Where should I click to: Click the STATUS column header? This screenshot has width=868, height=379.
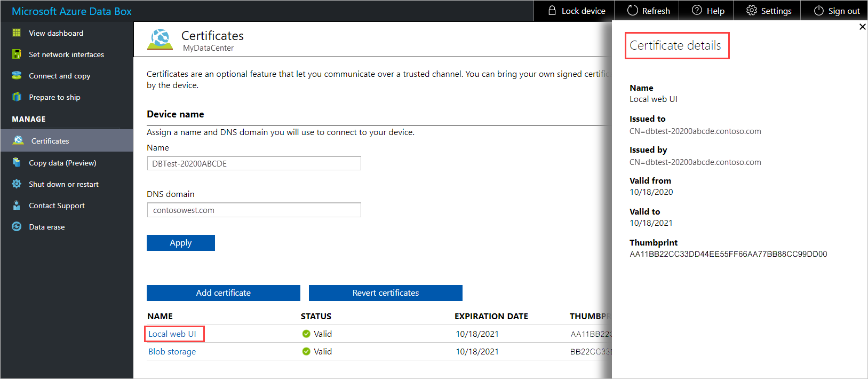click(316, 316)
